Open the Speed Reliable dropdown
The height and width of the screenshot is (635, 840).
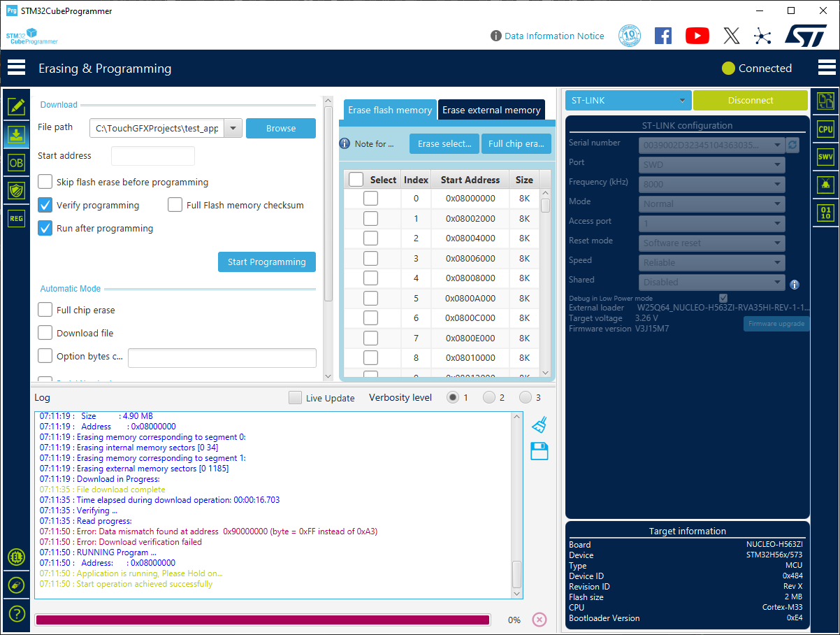(x=711, y=262)
